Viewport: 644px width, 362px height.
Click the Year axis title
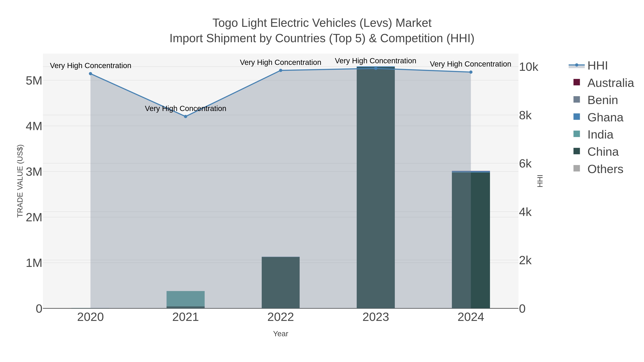pos(280,334)
